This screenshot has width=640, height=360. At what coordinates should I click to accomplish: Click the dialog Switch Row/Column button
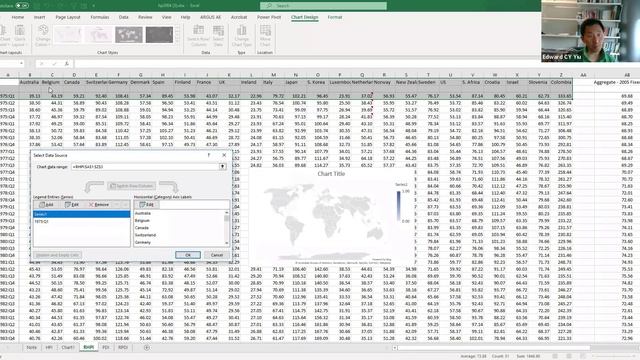[131, 186]
